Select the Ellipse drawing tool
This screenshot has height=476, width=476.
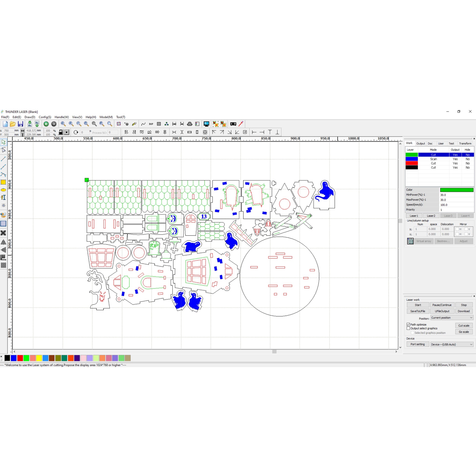pyautogui.click(x=3, y=190)
